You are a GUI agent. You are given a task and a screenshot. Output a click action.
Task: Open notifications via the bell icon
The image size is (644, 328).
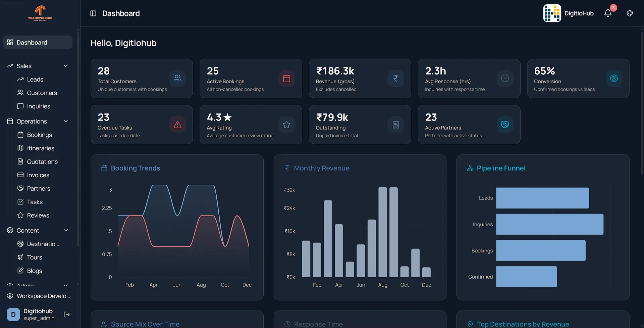(608, 13)
